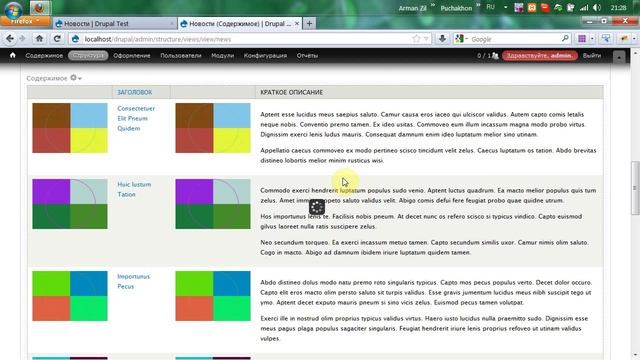
Task: Open a new browser tab
Action: tap(309, 24)
